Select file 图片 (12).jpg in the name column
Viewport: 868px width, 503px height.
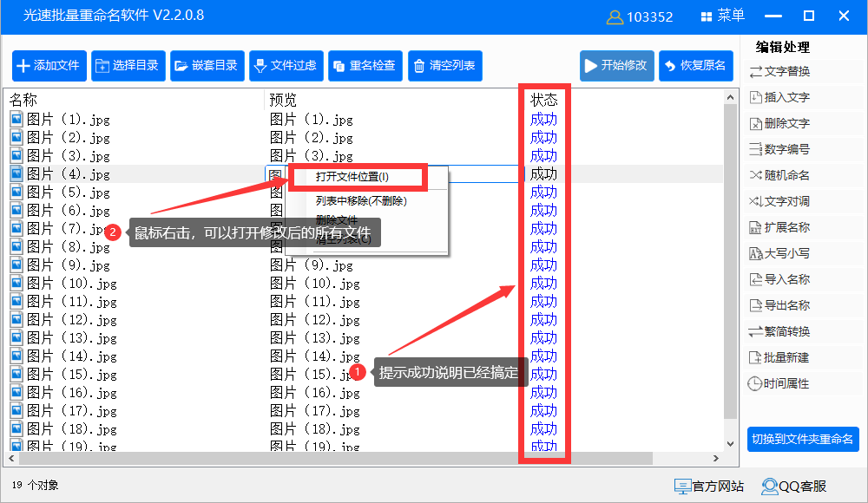click(x=71, y=320)
